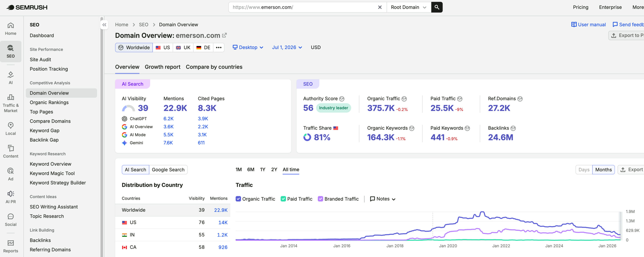The height and width of the screenshot is (257, 644).
Task: Expand Notes dropdown
Action: pyautogui.click(x=383, y=199)
